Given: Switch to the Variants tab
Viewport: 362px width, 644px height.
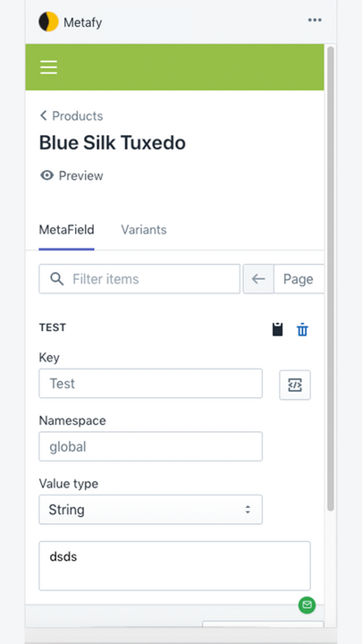Looking at the screenshot, I should click(144, 230).
